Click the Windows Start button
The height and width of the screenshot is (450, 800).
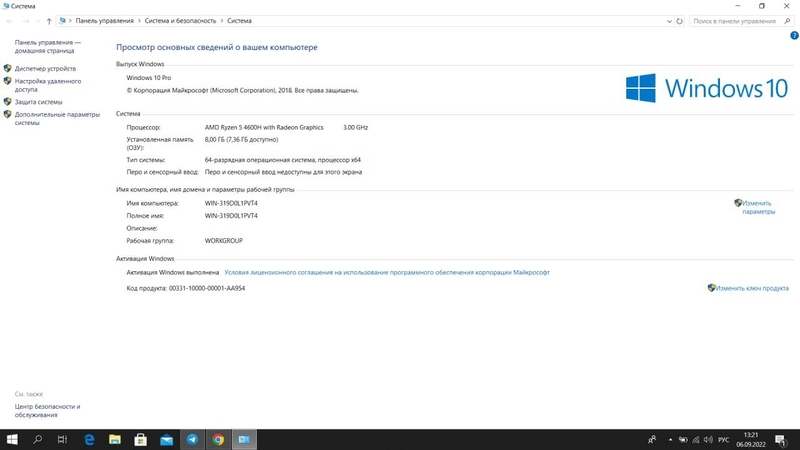12,439
